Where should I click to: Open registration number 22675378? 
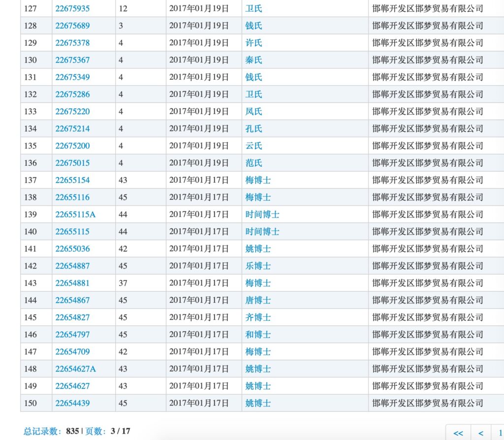click(x=72, y=43)
